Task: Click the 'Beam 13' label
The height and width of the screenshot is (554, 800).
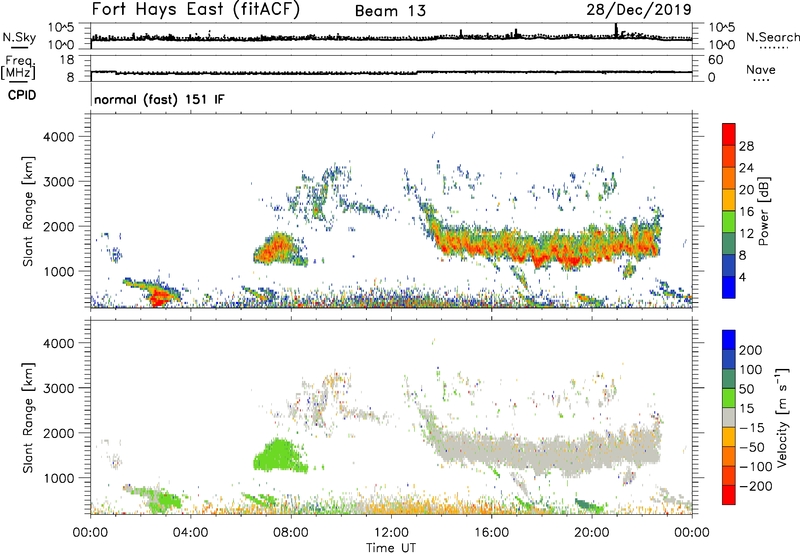Action: pyautogui.click(x=390, y=11)
